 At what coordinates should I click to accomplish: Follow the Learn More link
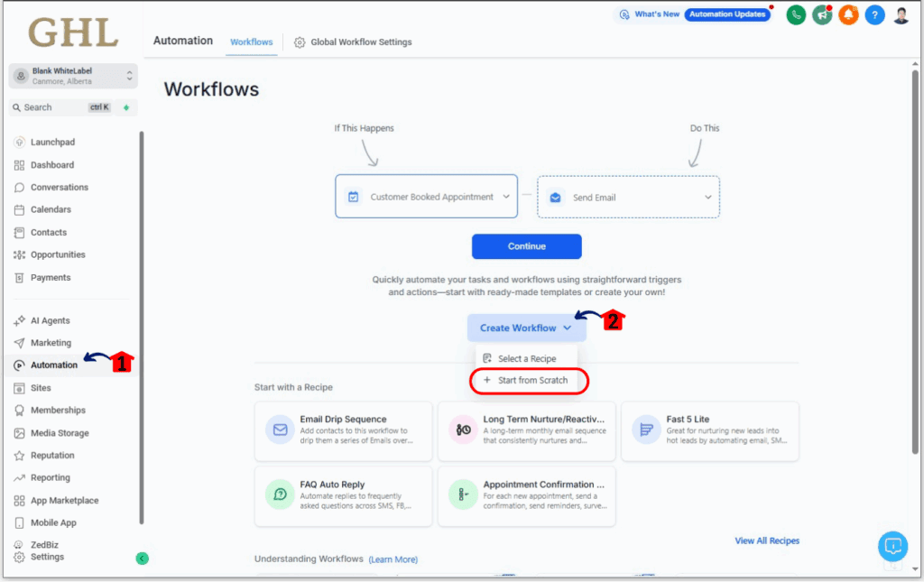[393, 559]
